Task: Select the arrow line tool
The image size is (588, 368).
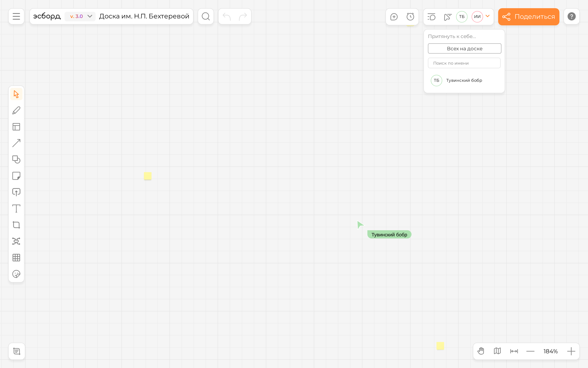Action: 16,143
